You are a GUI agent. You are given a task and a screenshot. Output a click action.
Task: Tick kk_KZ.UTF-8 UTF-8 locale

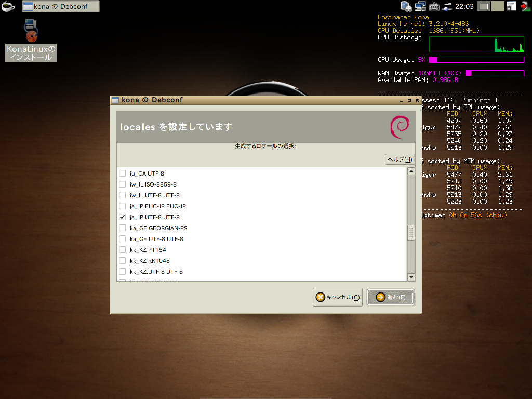coord(123,271)
